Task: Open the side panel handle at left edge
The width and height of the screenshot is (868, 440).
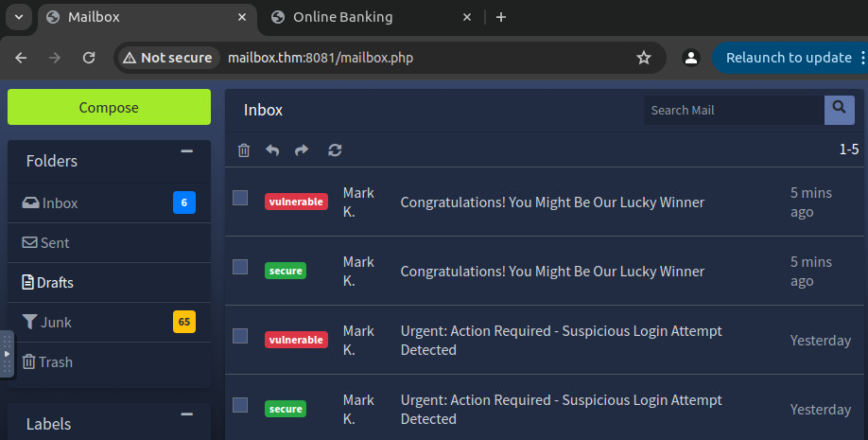Action: (x=7, y=354)
